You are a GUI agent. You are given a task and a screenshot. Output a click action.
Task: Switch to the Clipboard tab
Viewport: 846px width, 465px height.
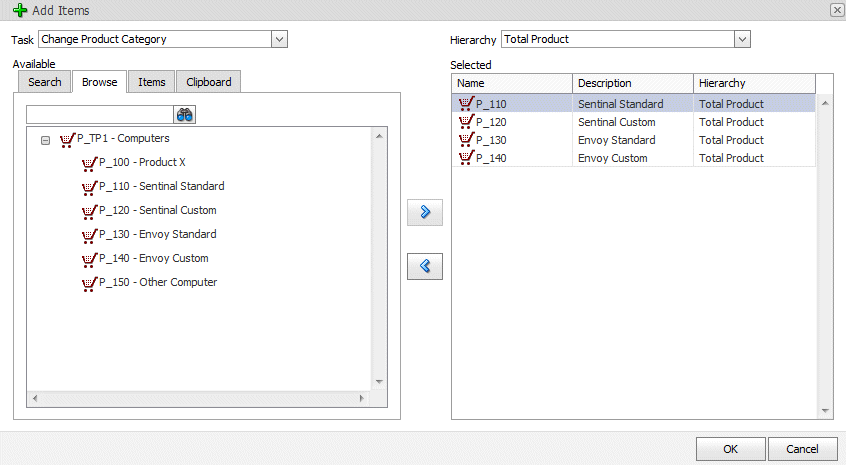(209, 82)
